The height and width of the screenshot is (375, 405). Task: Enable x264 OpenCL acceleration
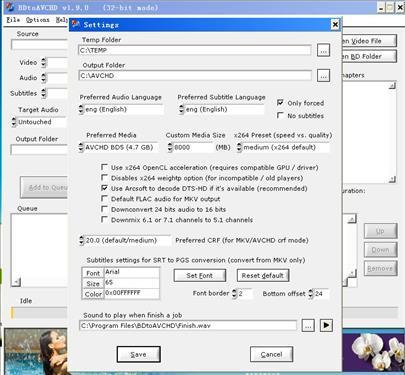coord(104,167)
